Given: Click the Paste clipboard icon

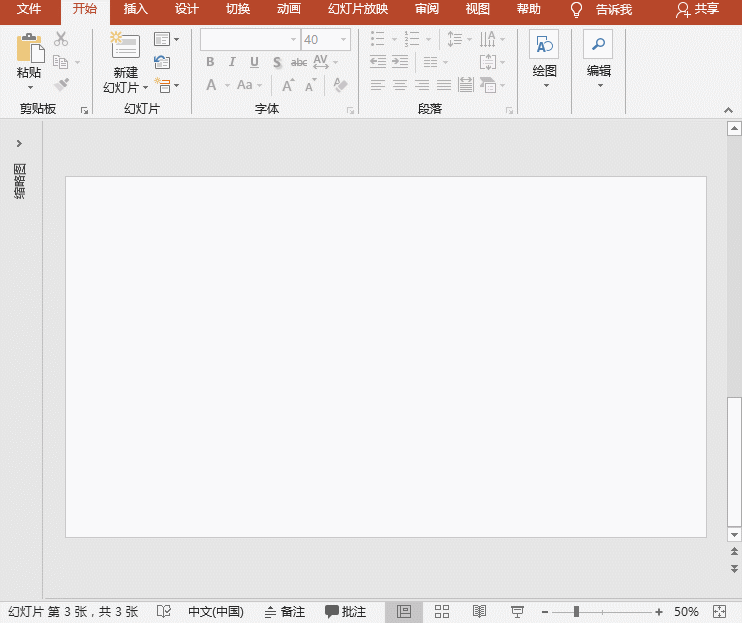Looking at the screenshot, I should pos(30,48).
